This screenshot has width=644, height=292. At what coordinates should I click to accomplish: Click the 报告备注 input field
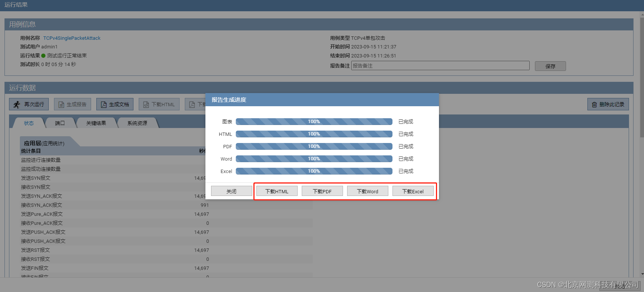(x=440, y=66)
